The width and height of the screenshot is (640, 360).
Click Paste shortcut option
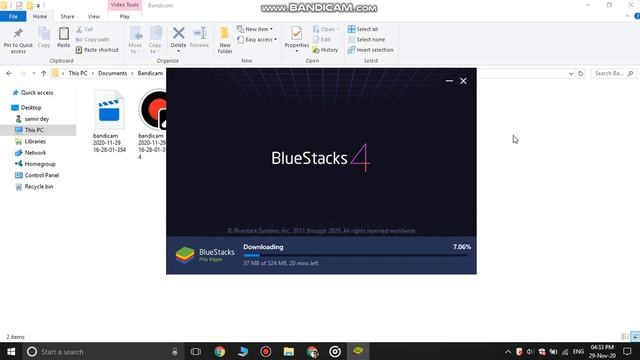coord(97,50)
